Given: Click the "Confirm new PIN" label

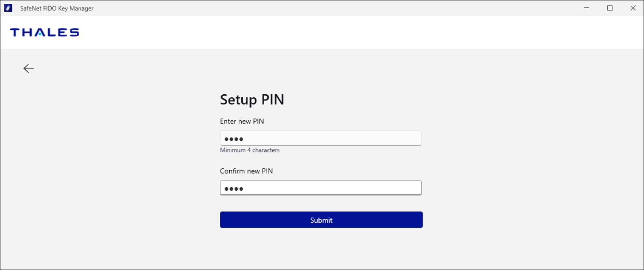Looking at the screenshot, I should point(246,171).
